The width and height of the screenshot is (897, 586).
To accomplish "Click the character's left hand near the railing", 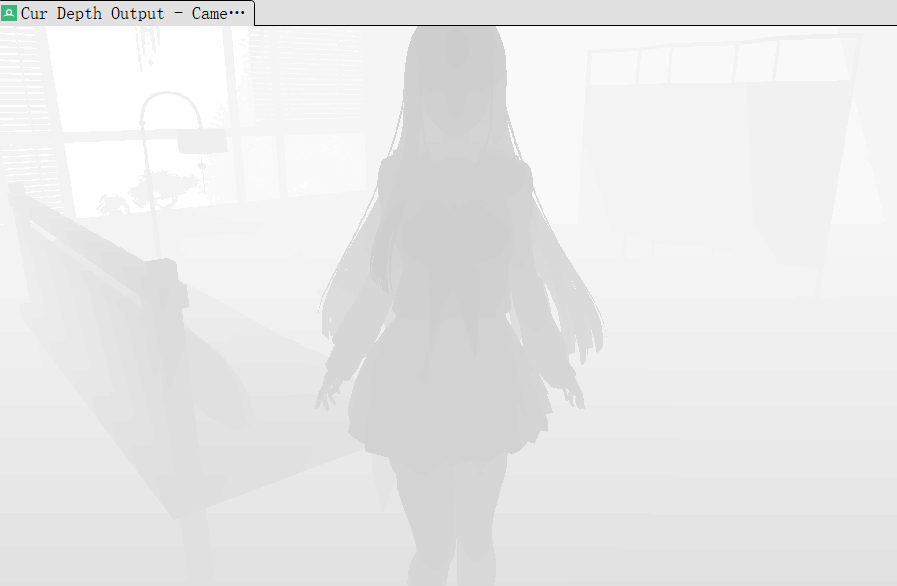I will (x=328, y=396).
